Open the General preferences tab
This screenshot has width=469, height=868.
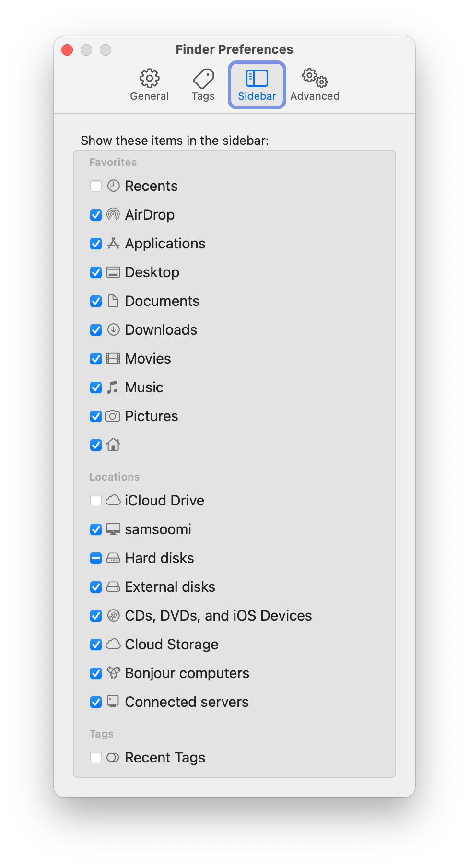point(149,85)
